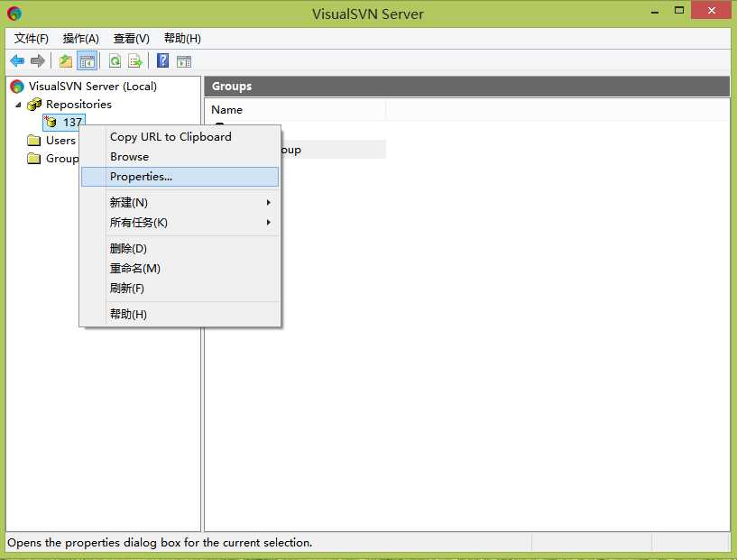Image resolution: width=737 pixels, height=560 pixels.
Task: Click the Users folder icon
Action: pyautogui.click(x=34, y=141)
